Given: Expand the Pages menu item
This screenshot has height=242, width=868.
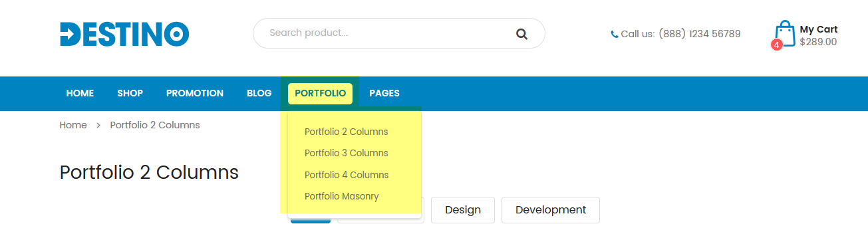Looking at the screenshot, I should click(384, 94).
